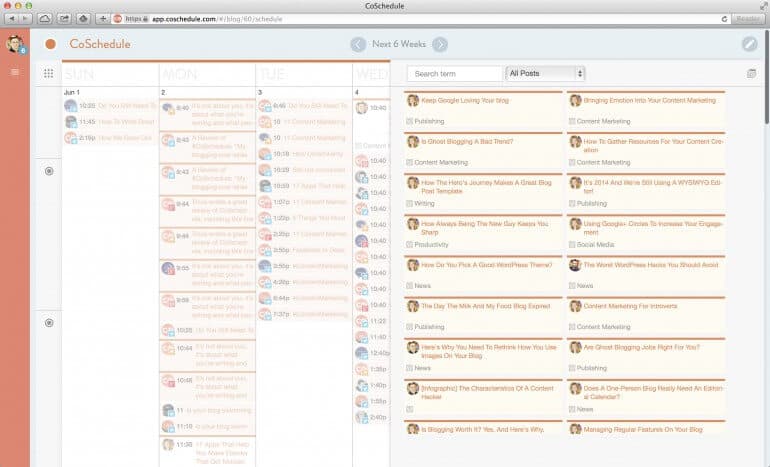Open post It's 2014 And We're Still Using A WYSIWYG Editor

coord(652,187)
